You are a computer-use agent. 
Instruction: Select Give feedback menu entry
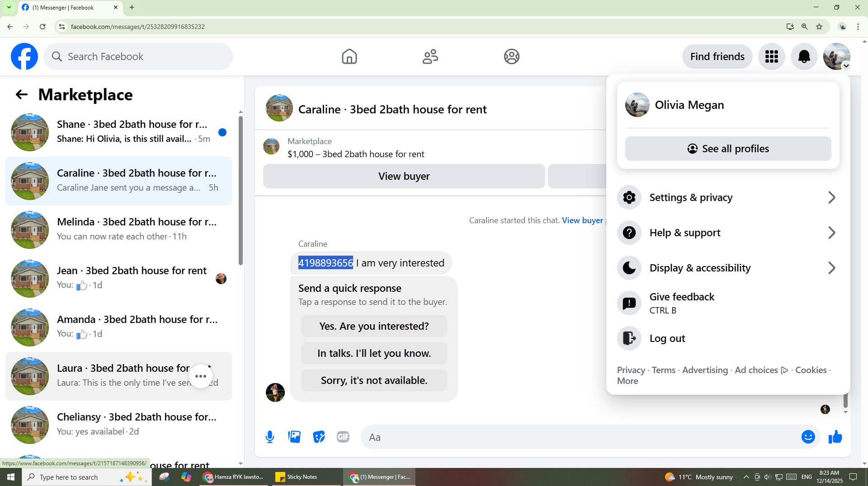click(x=728, y=303)
